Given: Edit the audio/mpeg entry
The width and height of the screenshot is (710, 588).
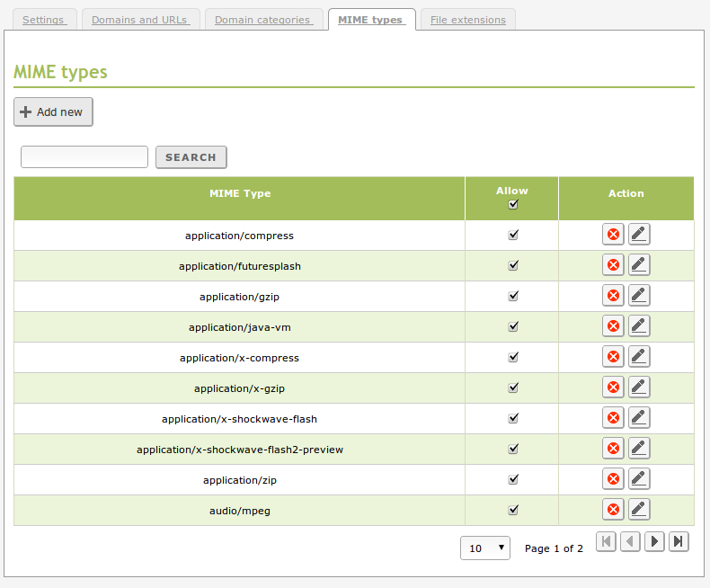Looking at the screenshot, I should [x=639, y=509].
